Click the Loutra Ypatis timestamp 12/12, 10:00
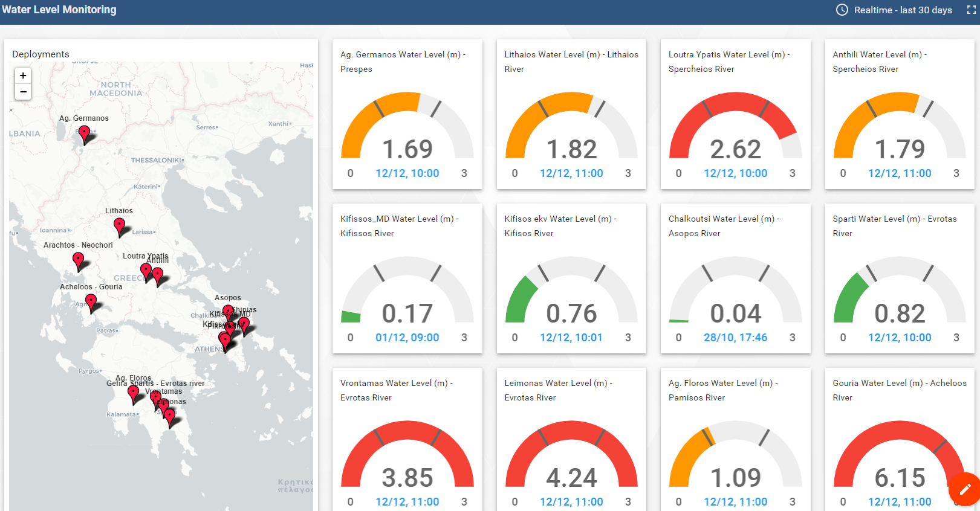The image size is (980, 511). point(736,173)
